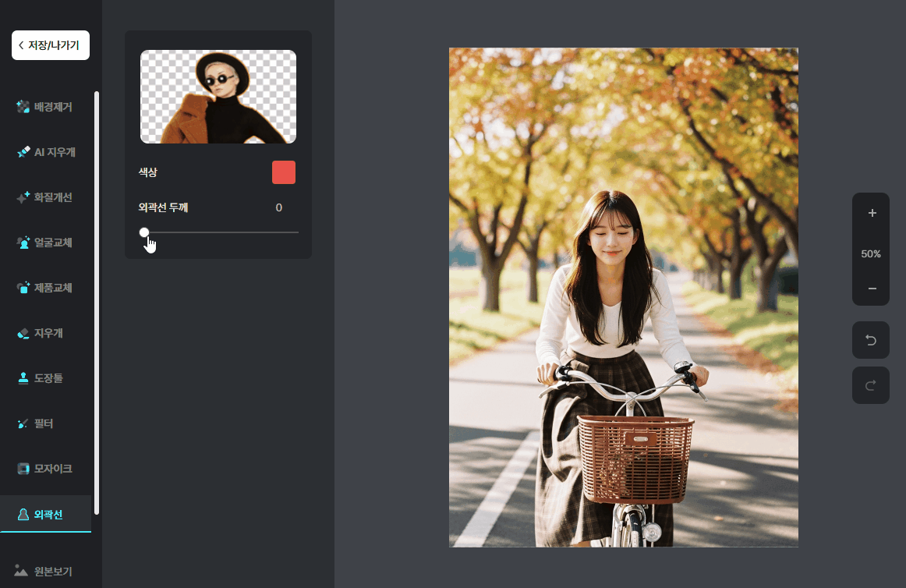The image size is (906, 588).
Task: Open the 얼굴교체 face swap tool
Action: 45,243
